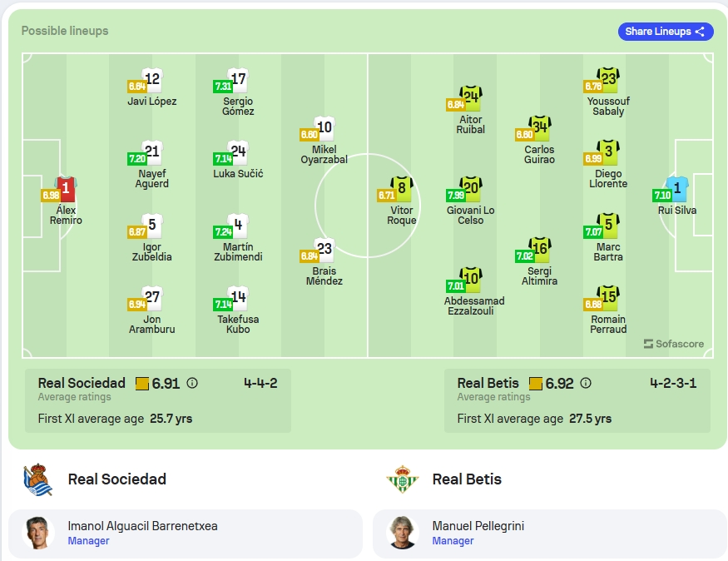
Task: Open the Real Sociedad club crest
Action: tap(37, 479)
